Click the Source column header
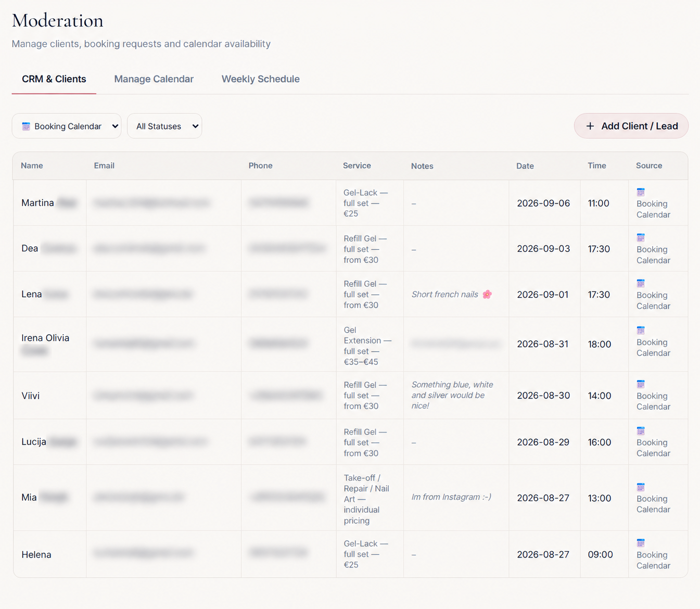 pos(649,166)
